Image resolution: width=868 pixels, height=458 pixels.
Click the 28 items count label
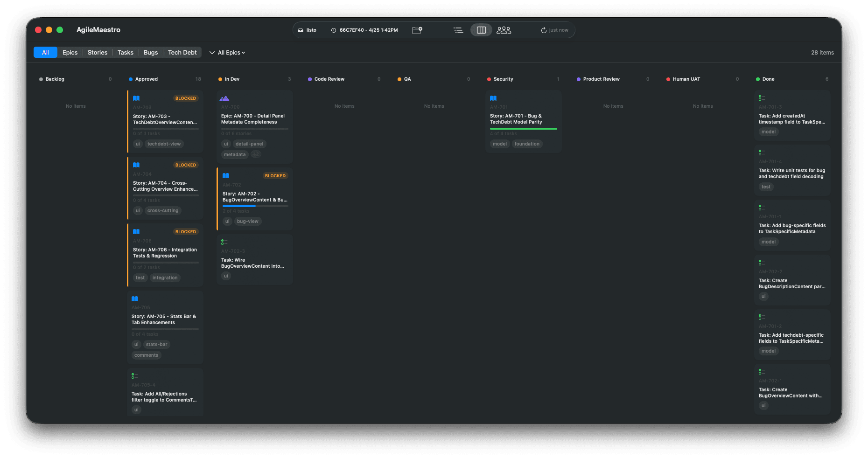point(822,53)
